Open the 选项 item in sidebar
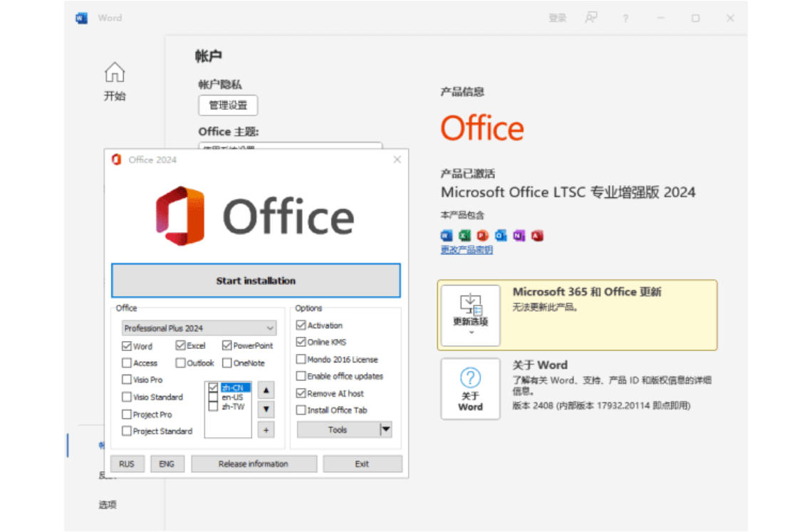Screen dimensions: 812x532 tap(108, 505)
